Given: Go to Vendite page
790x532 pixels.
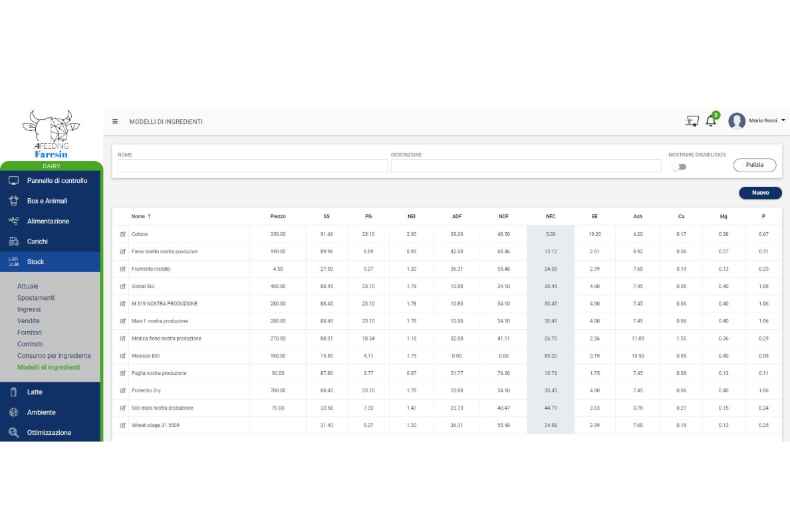Looking at the screenshot, I should point(28,321).
